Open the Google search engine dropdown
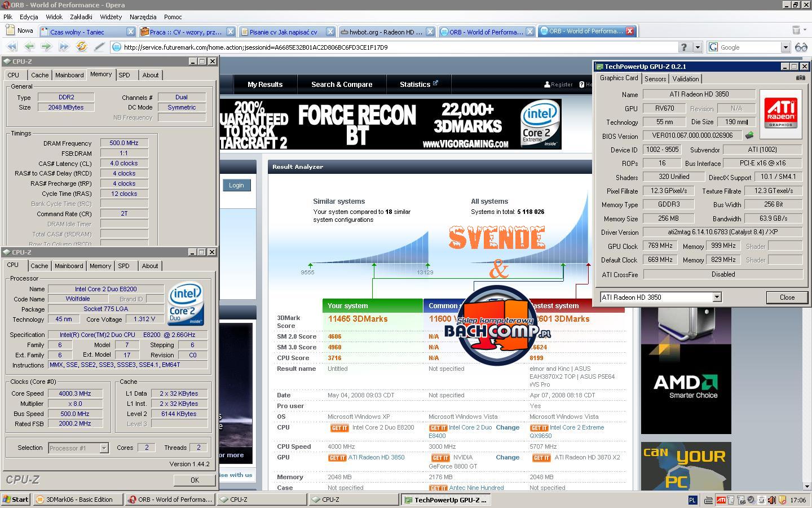The width and height of the screenshot is (812, 508). pos(785,47)
